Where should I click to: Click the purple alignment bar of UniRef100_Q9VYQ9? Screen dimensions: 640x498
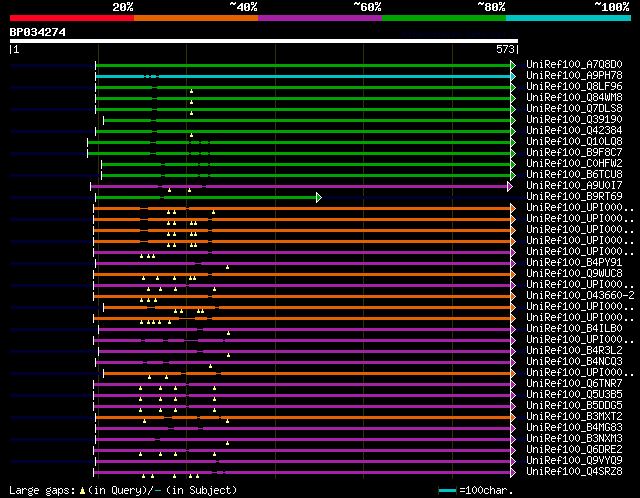(x=303, y=462)
